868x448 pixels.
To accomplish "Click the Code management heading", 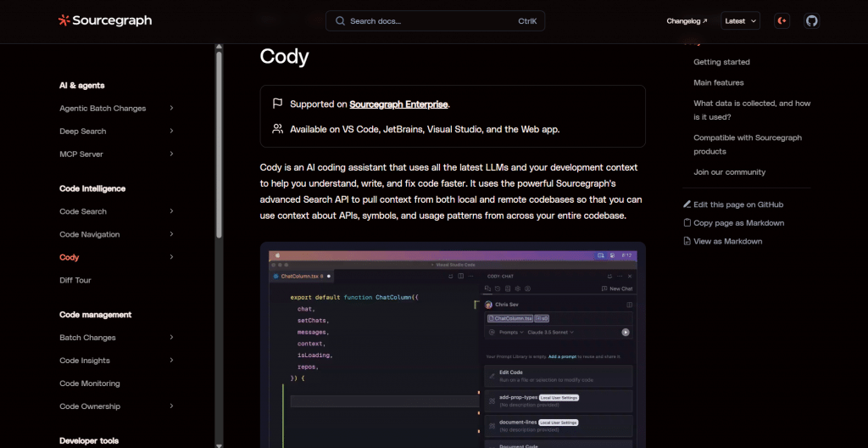I will pyautogui.click(x=95, y=315).
